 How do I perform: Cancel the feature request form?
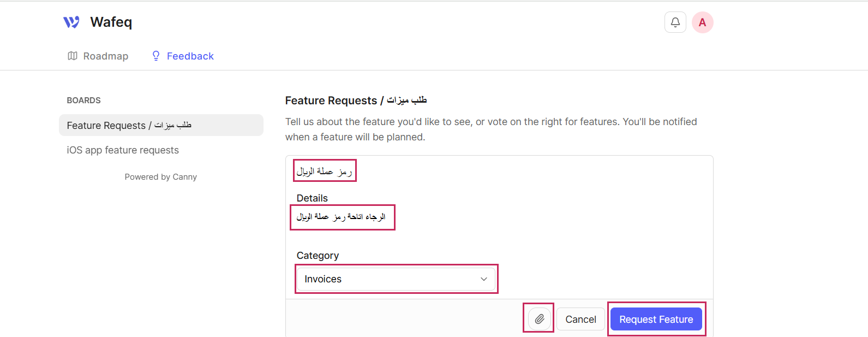coord(580,319)
